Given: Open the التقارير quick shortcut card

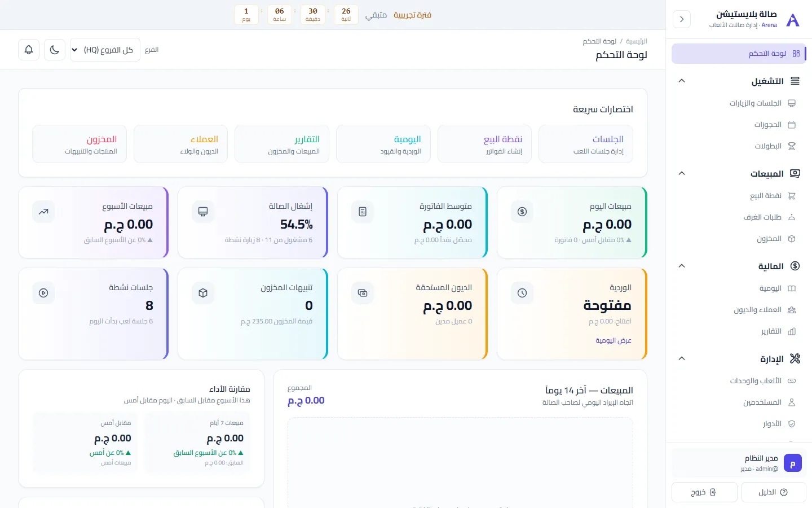Looking at the screenshot, I should coord(282,144).
